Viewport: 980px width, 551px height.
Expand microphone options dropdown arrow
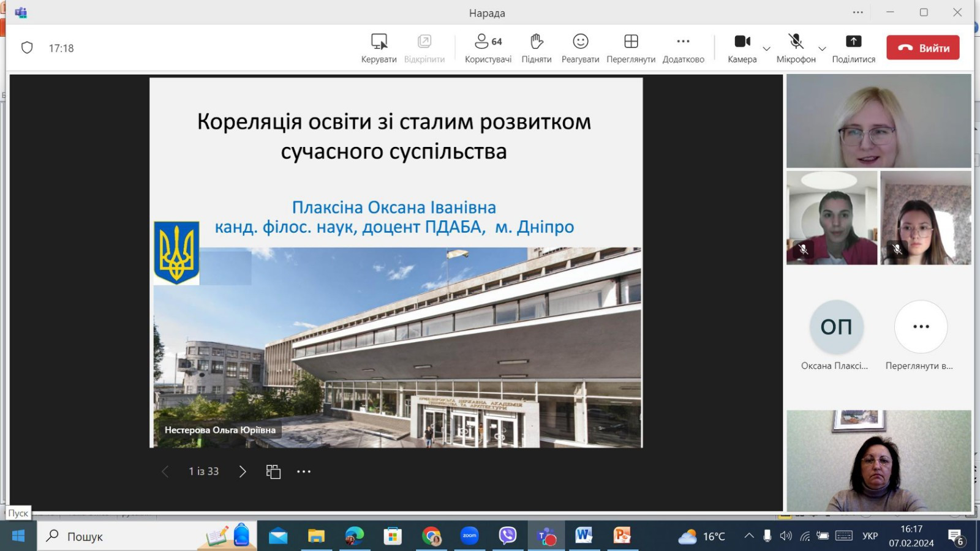tap(822, 49)
